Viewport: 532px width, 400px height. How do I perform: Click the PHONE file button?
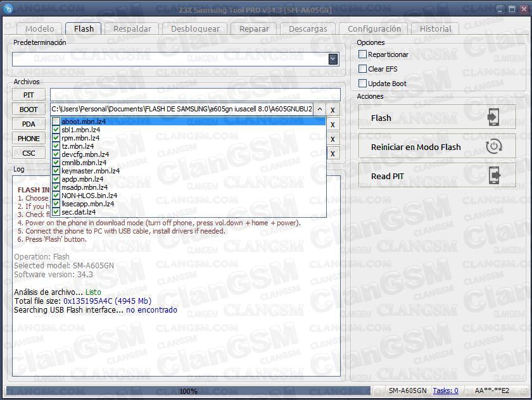coord(29,139)
